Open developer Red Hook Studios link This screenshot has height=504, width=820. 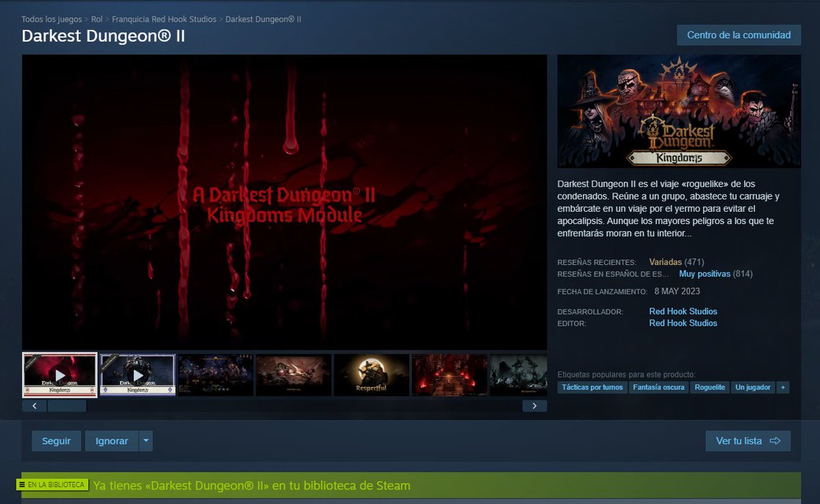[x=683, y=311]
